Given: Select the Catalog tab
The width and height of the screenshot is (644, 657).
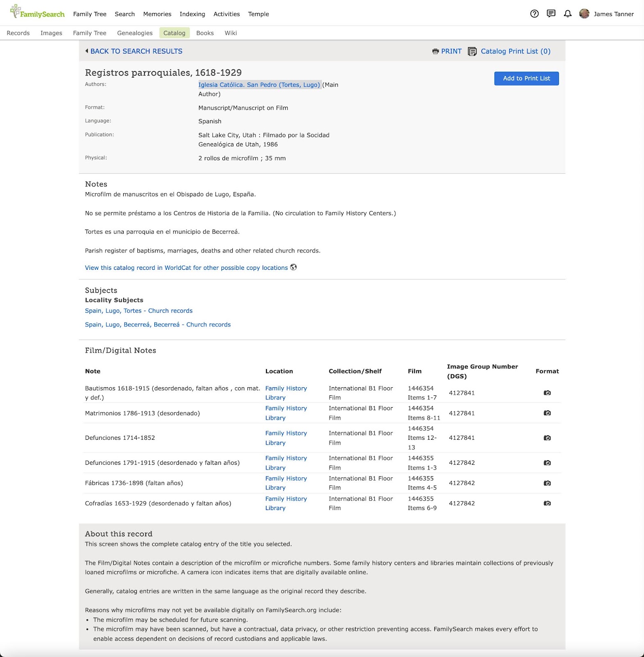Looking at the screenshot, I should pyautogui.click(x=174, y=33).
